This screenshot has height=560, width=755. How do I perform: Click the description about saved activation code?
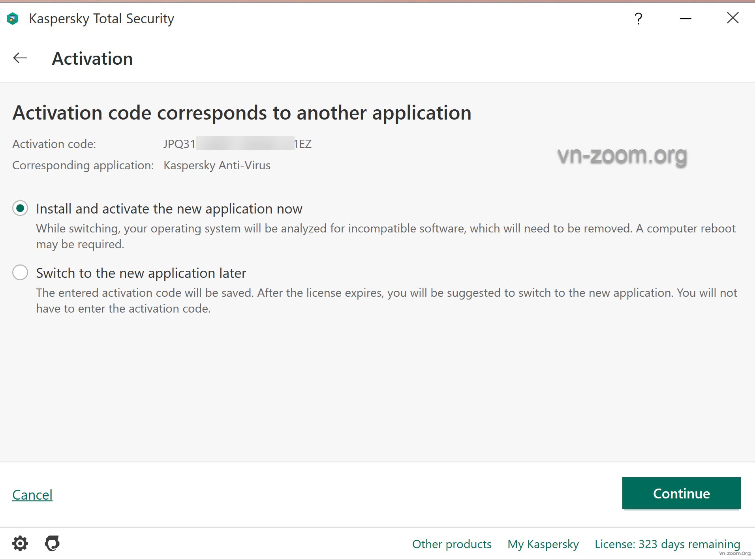(x=387, y=301)
